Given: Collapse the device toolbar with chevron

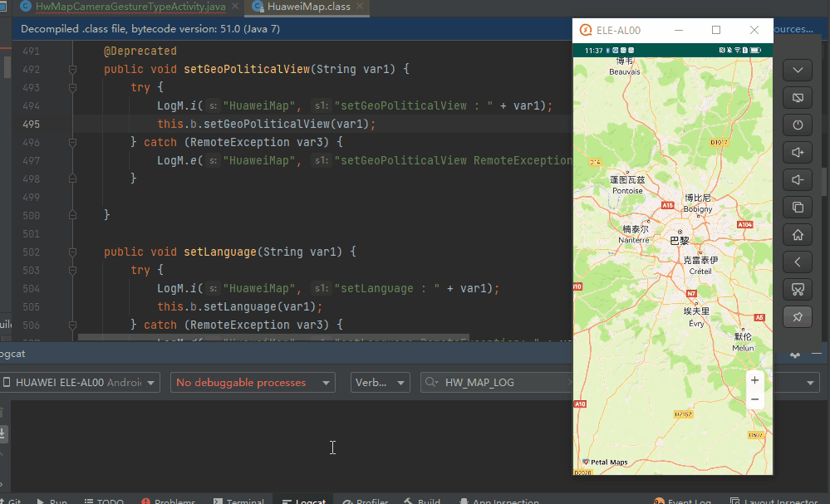Looking at the screenshot, I should pyautogui.click(x=798, y=70).
